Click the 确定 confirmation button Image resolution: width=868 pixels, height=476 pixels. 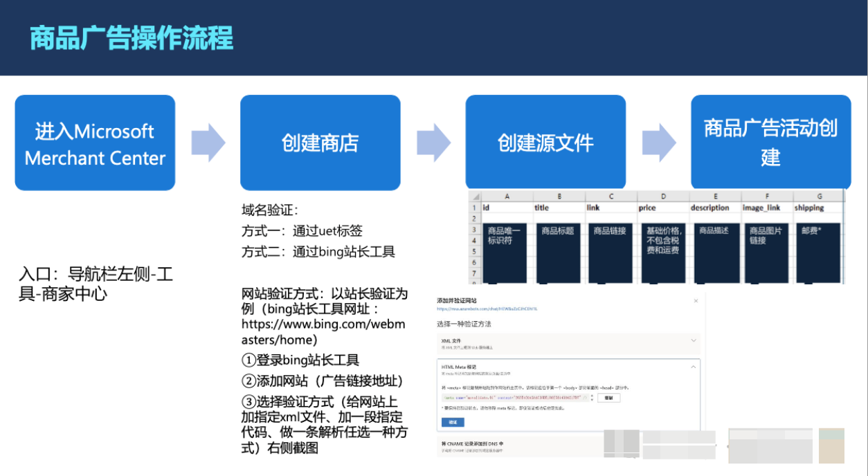click(453, 422)
